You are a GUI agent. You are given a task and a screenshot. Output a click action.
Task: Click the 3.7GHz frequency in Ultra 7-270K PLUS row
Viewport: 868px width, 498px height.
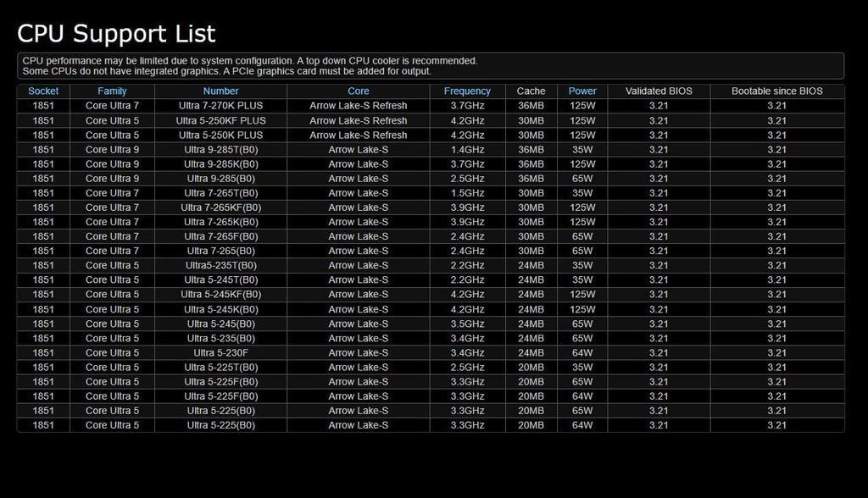pos(467,106)
